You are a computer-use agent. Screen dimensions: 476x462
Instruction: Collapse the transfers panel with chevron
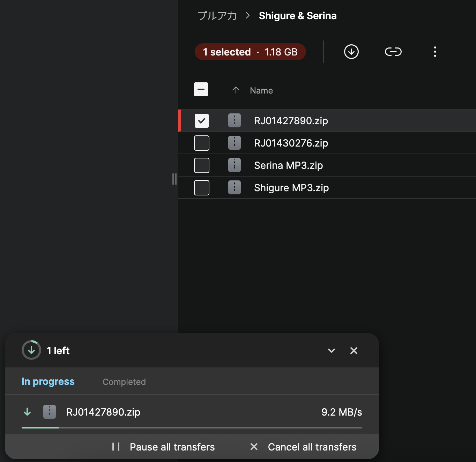[332, 351]
